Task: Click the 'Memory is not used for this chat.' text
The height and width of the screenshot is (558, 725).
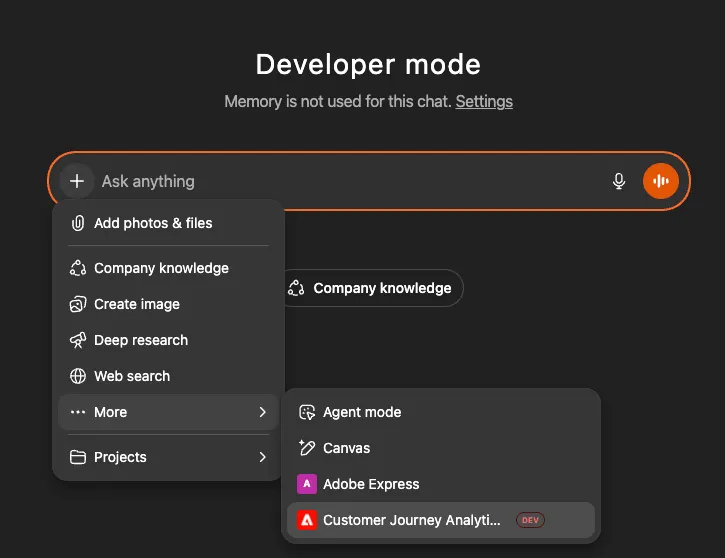Action: 338,101
